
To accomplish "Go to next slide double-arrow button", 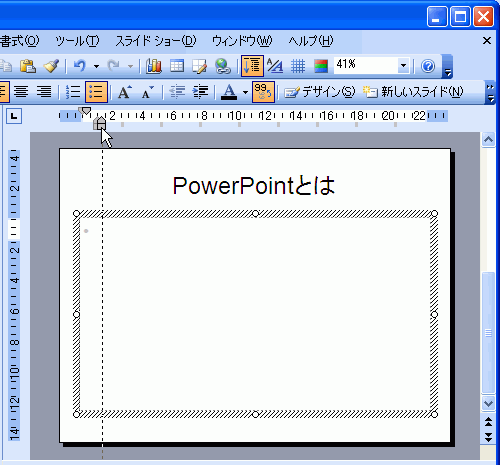I will (x=488, y=437).
